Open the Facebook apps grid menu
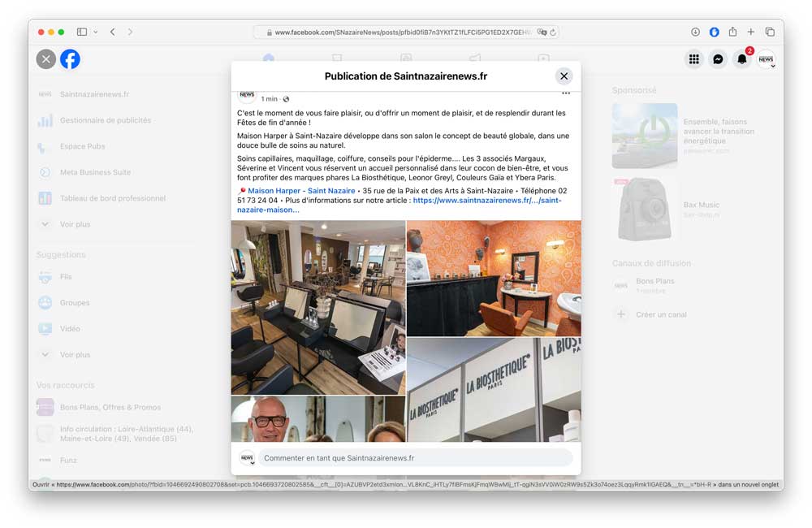Screen dimensions: 812x528 [x=693, y=59]
